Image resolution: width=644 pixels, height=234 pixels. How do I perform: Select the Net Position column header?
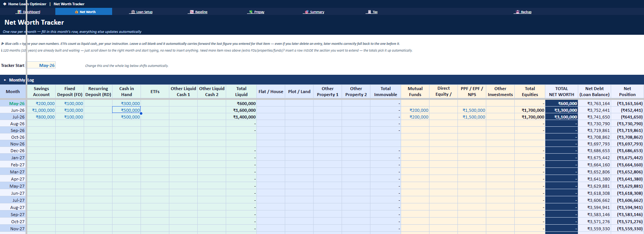tap(627, 92)
